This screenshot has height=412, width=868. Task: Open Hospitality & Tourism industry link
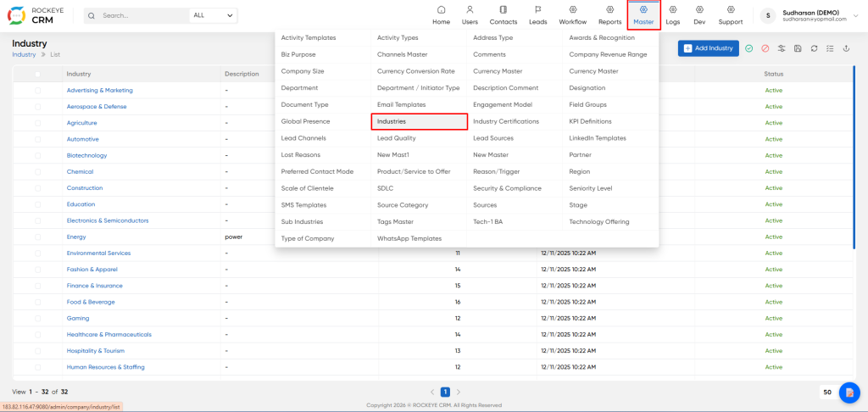[x=95, y=351]
